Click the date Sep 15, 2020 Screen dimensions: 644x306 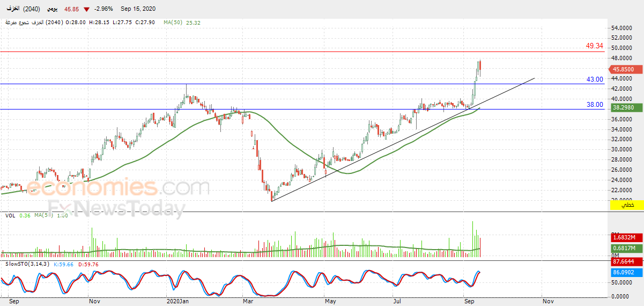(x=138, y=9)
